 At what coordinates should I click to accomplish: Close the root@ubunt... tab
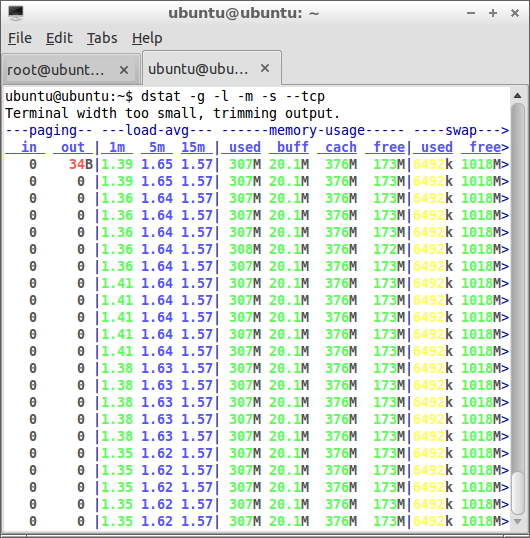[124, 70]
